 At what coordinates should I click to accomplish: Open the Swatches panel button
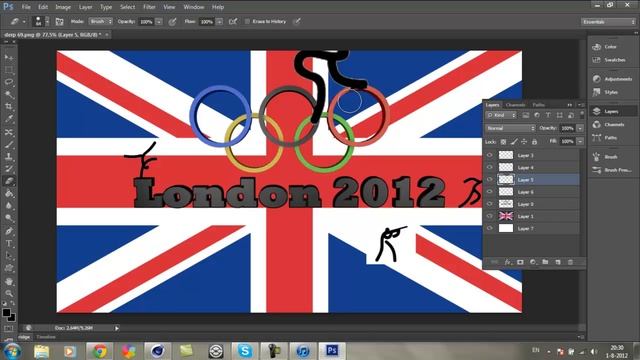tap(609, 60)
